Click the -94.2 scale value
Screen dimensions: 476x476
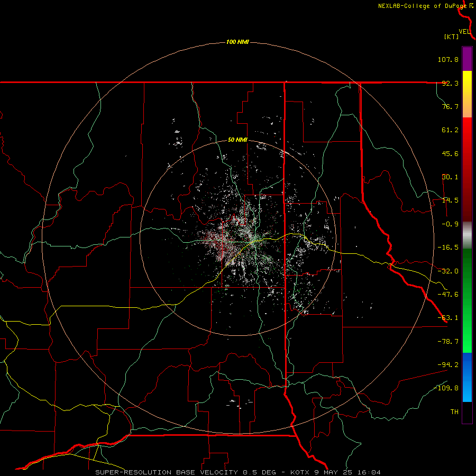coord(448,365)
